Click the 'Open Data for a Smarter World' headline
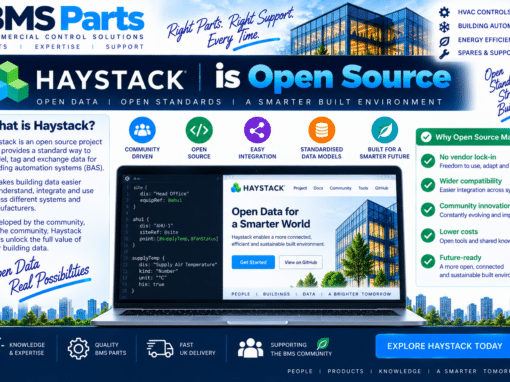510x382 pixels. click(x=271, y=218)
